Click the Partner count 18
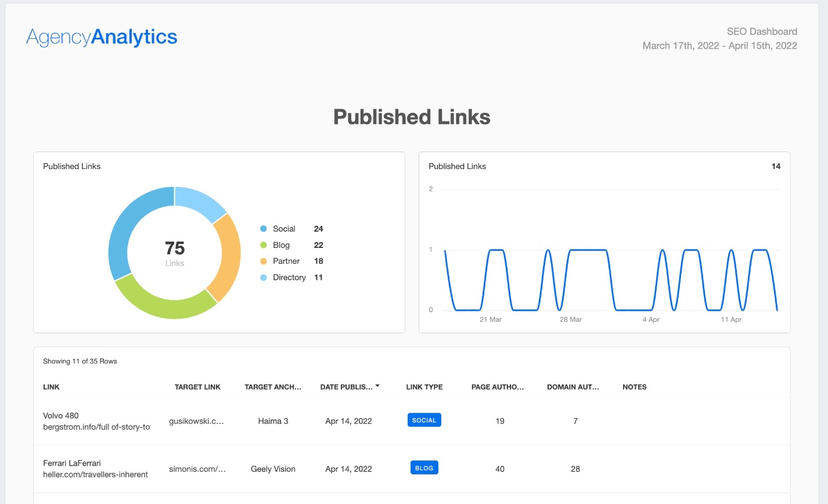The width and height of the screenshot is (828, 504). [319, 261]
